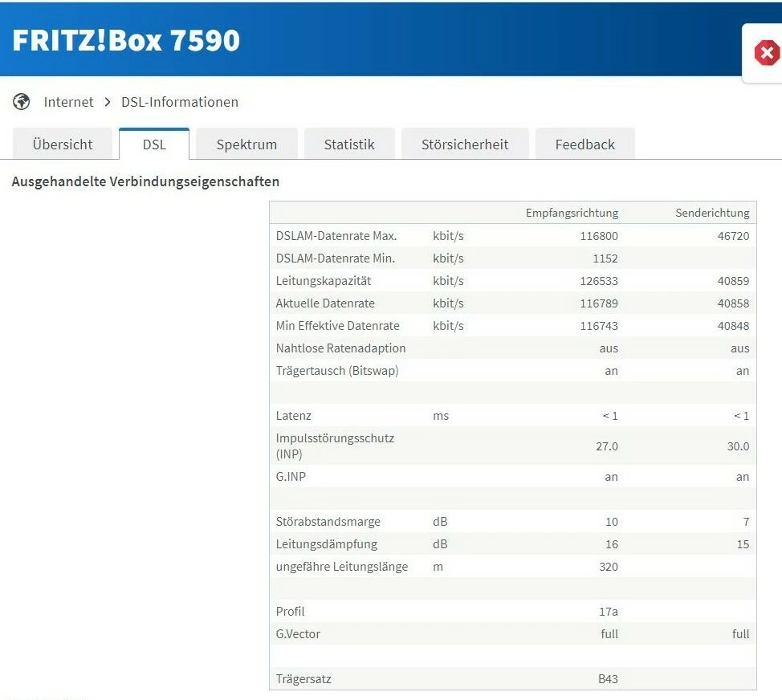
Task: Click the ms unit in Latenz row
Action: tap(441, 415)
